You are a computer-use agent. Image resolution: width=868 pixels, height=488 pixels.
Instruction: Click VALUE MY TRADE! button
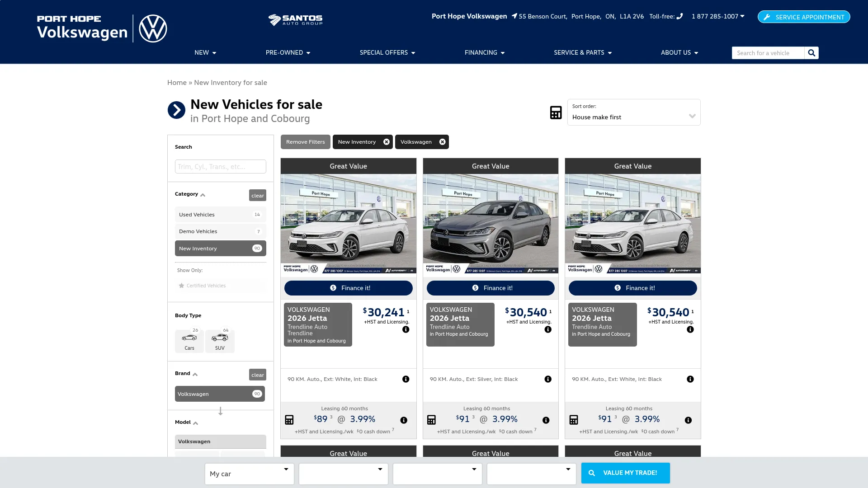(626, 473)
